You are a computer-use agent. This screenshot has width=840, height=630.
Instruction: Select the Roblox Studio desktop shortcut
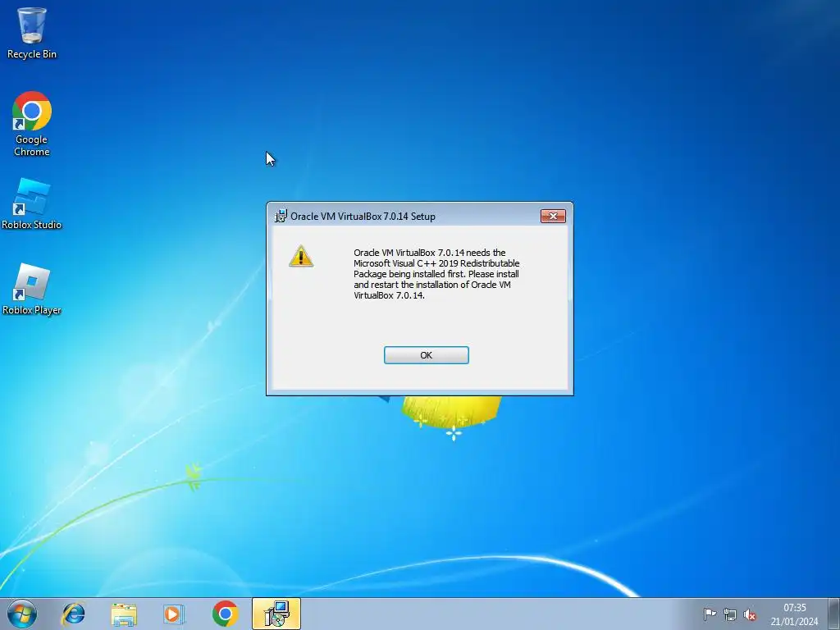32,204
